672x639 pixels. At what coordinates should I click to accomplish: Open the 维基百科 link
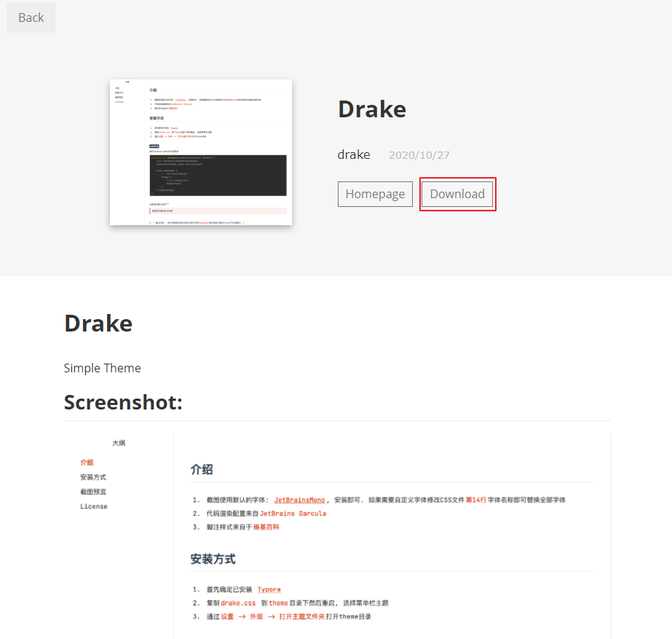[x=266, y=527]
